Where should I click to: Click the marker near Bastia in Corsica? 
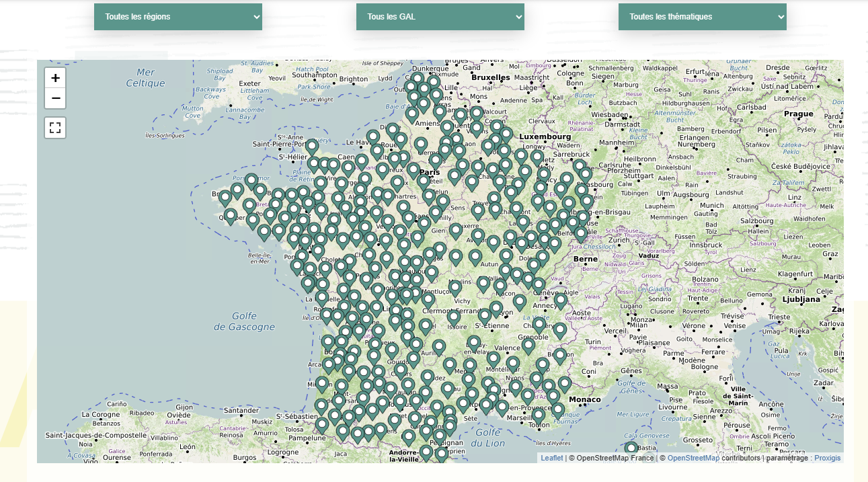(631, 446)
